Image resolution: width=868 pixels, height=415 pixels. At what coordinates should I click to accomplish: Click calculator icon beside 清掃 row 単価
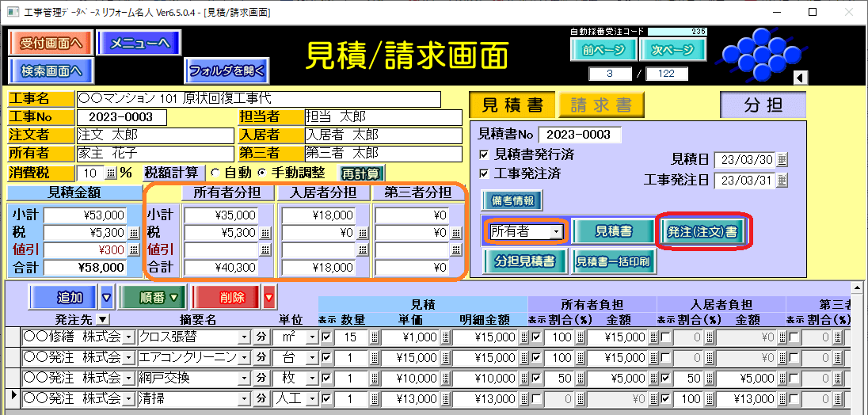[x=444, y=398]
